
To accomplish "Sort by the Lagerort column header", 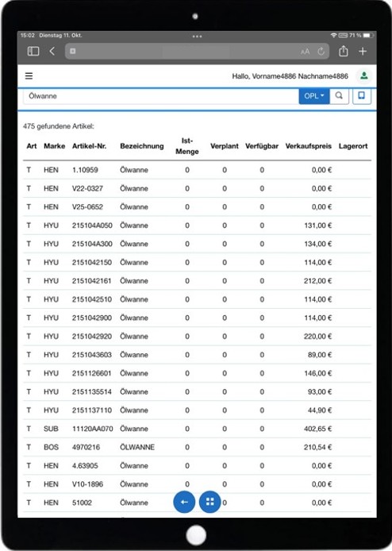I will (353, 146).
